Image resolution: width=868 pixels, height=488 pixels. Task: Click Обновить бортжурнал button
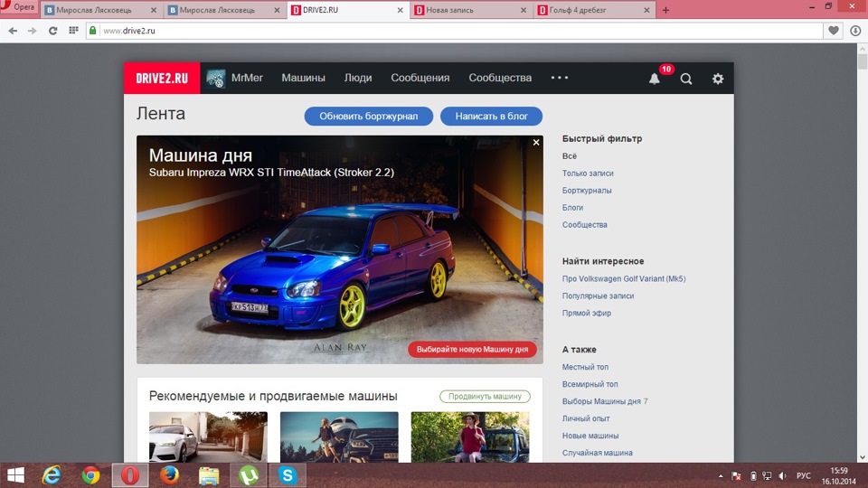point(369,117)
